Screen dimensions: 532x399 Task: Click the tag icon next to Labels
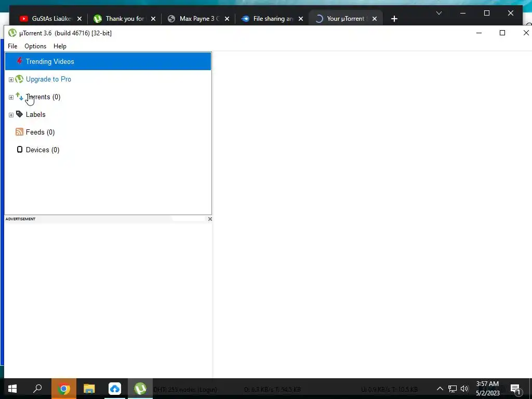click(x=19, y=114)
